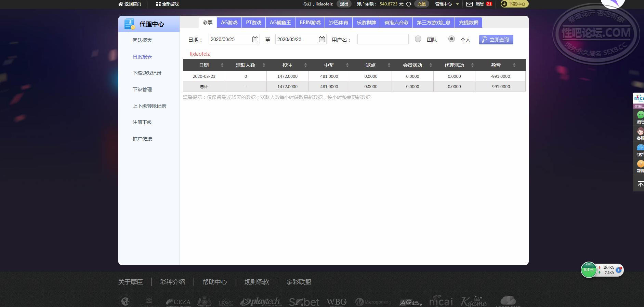Click the Kgame logo in the footer

point(474,301)
